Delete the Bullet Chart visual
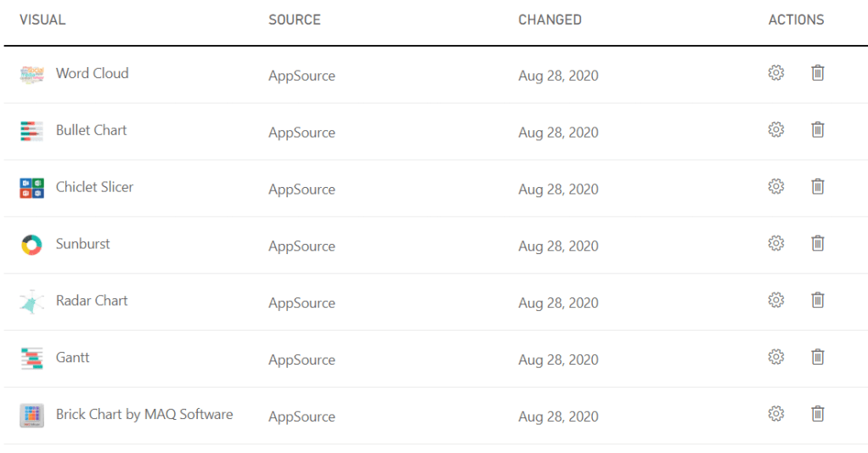Screen dimensions: 868x453 pos(817,130)
